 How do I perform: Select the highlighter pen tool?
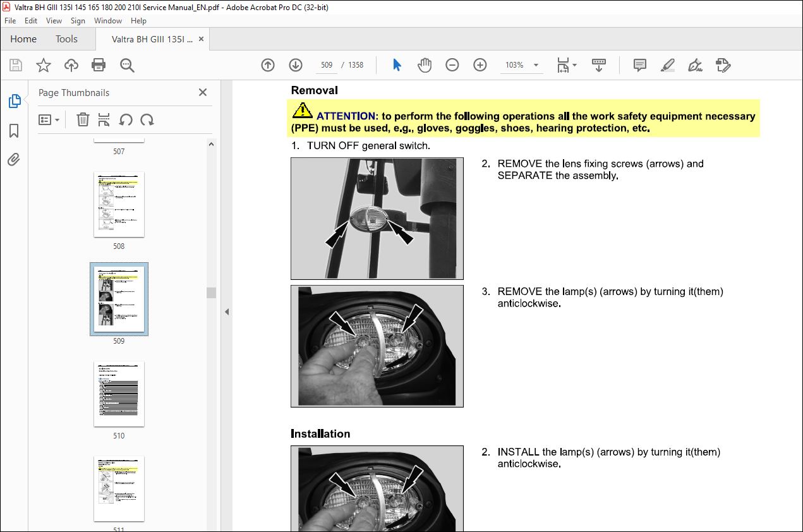click(x=668, y=65)
